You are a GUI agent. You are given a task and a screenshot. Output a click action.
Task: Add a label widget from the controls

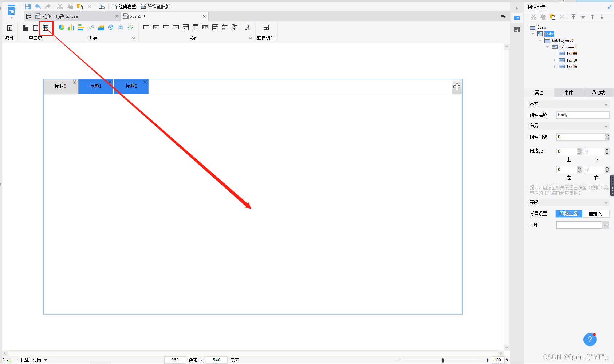(156, 27)
